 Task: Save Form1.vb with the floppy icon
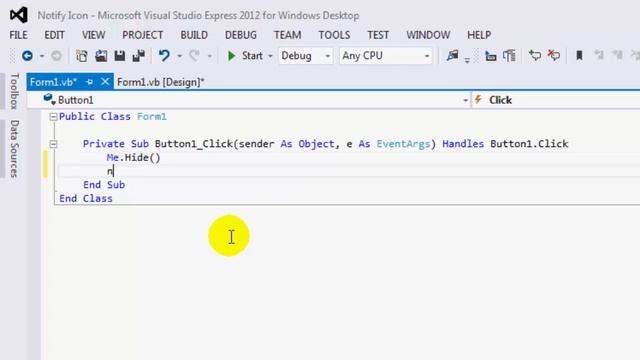pos(120,56)
